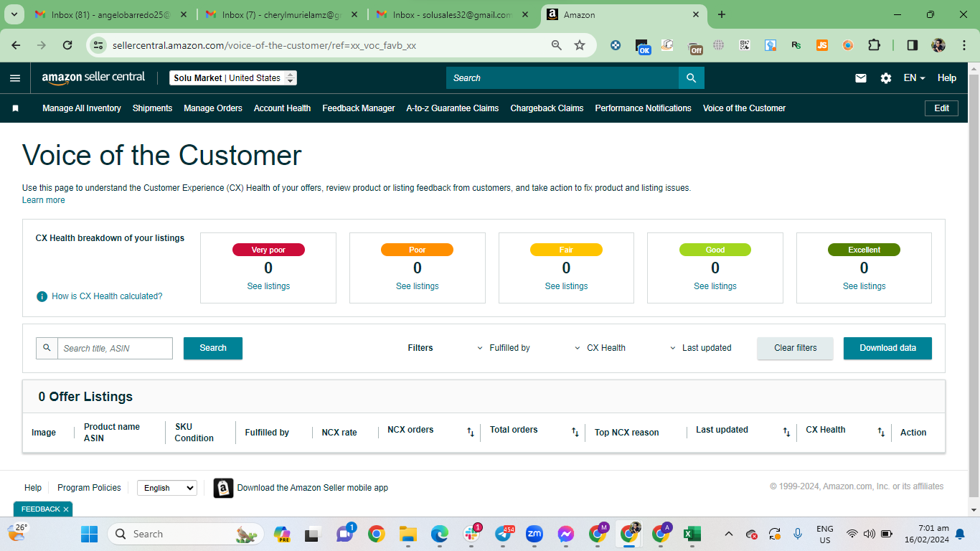
Task: Open the Solu Market account switcher
Action: [x=233, y=78]
